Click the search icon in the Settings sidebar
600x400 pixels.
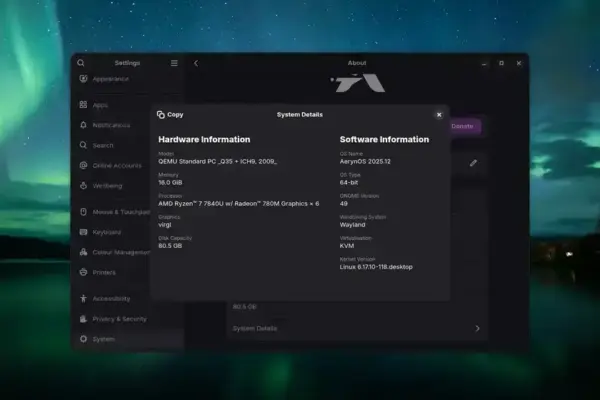tap(81, 63)
